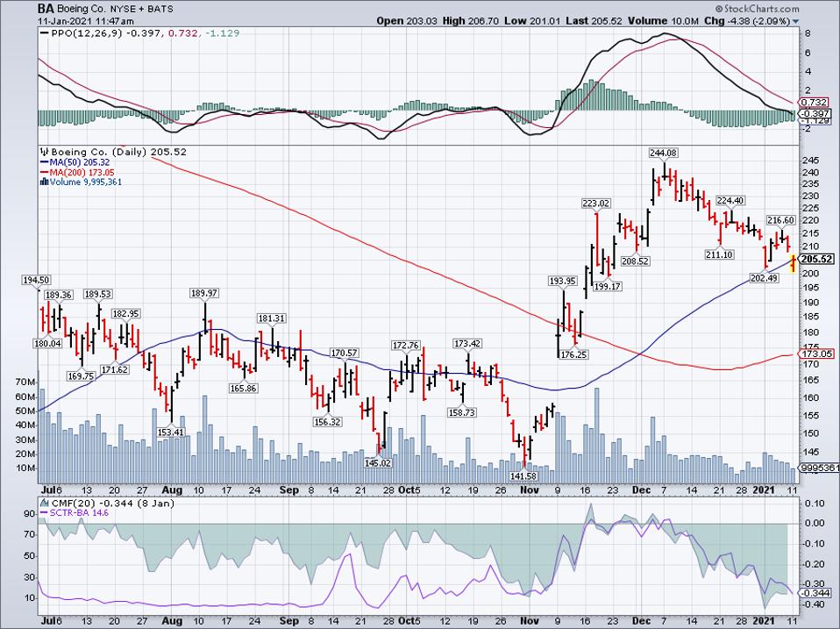Click the 223.02 price annotation
Viewport: 840px width, 629px height.
pos(595,204)
